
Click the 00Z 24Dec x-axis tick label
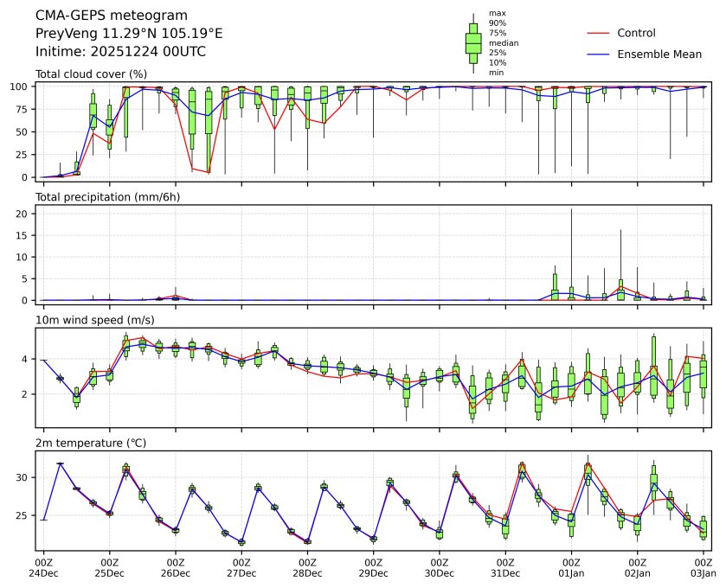pyautogui.click(x=43, y=567)
